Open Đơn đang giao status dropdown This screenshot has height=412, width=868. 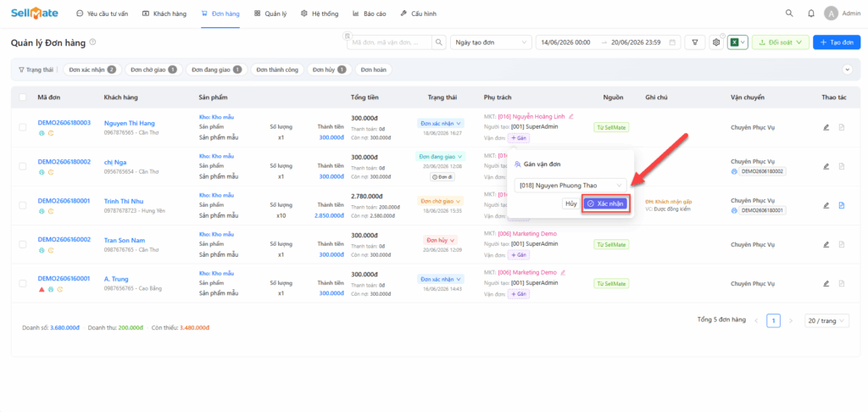click(441, 157)
